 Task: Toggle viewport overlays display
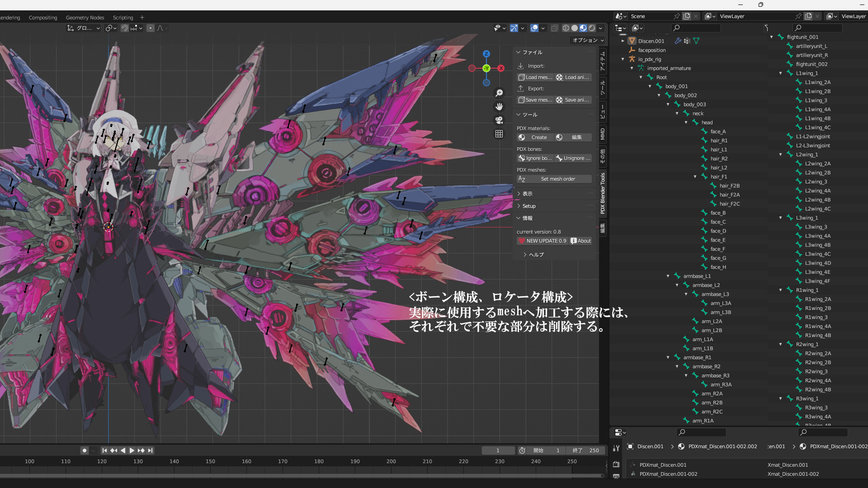coord(534,28)
